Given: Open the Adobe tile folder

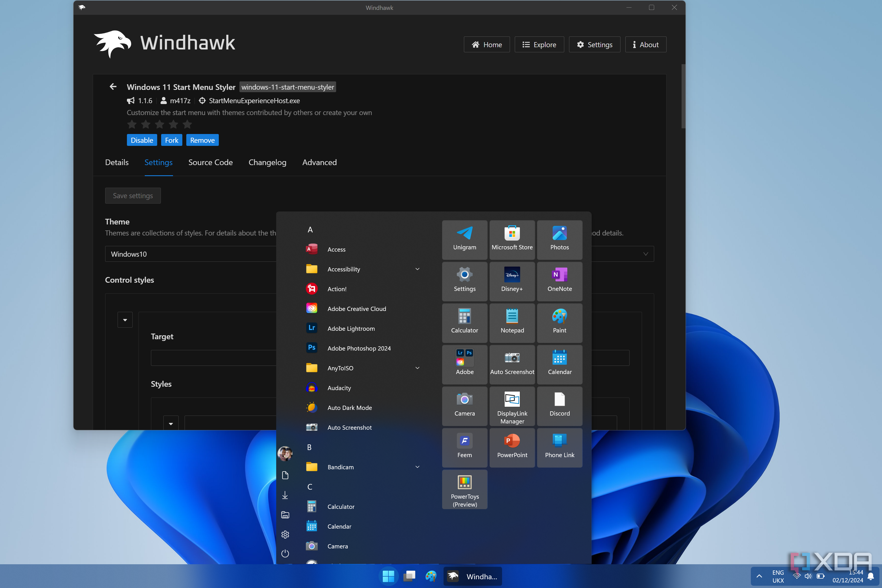Looking at the screenshot, I should click(465, 364).
